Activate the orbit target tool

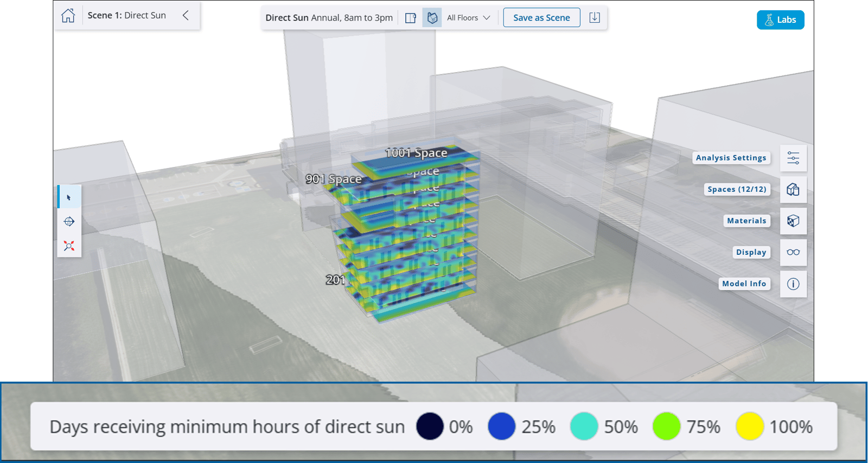[x=69, y=221]
